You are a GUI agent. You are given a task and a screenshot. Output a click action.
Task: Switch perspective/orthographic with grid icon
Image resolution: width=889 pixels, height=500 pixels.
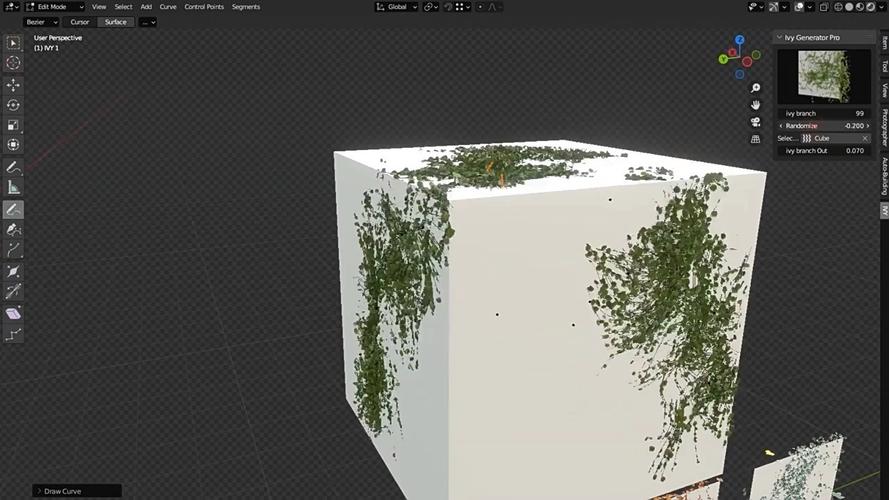755,139
